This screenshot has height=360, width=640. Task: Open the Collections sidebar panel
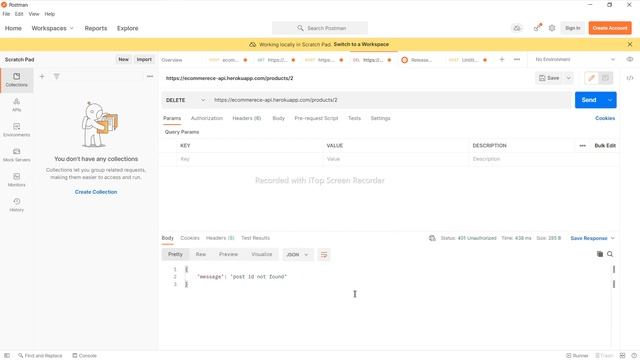click(x=16, y=80)
